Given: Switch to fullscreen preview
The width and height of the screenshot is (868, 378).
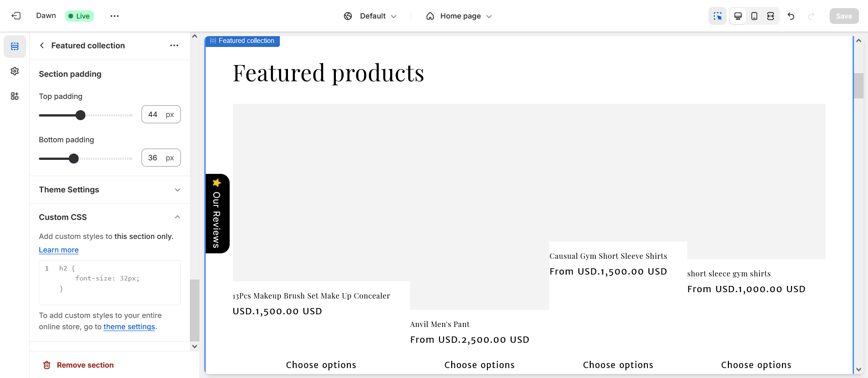Looking at the screenshot, I should [770, 16].
